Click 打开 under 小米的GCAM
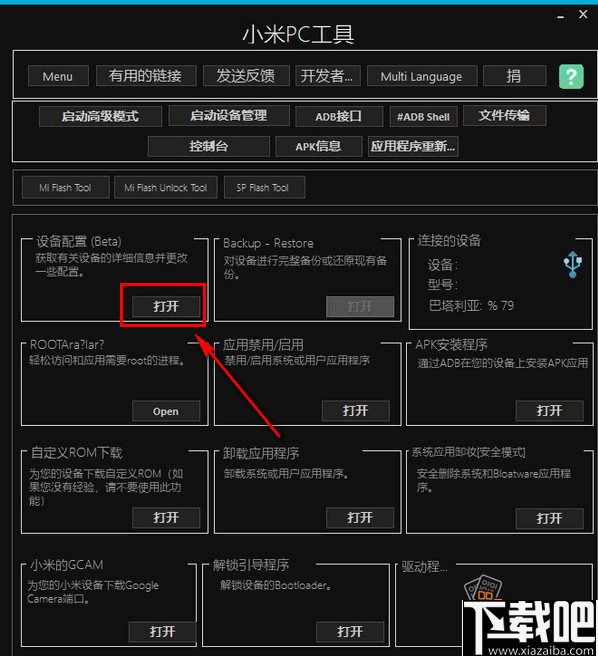 pos(163,632)
